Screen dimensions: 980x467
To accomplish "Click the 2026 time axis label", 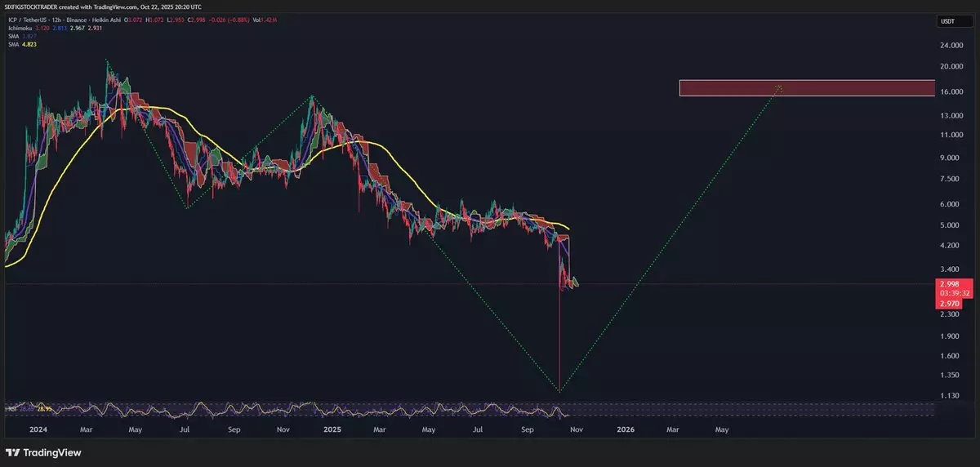I will tap(625, 428).
